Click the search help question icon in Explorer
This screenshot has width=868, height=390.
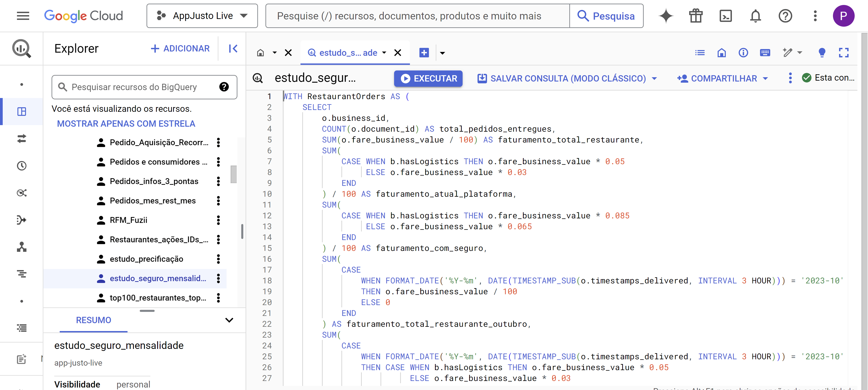tap(224, 87)
